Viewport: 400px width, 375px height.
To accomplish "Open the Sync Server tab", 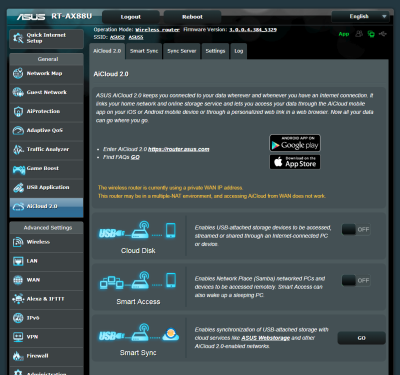I will [x=182, y=51].
